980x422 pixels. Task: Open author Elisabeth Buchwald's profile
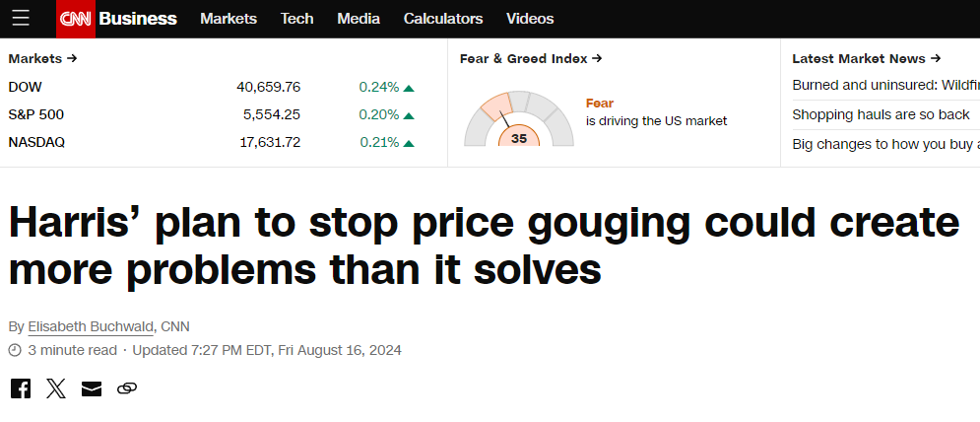click(91, 326)
